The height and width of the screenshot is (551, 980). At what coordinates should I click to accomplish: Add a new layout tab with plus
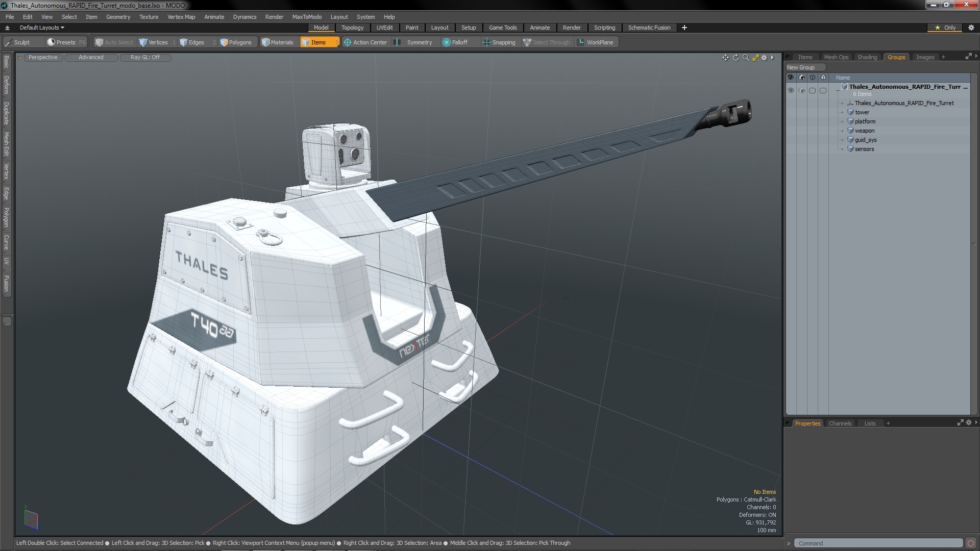click(x=684, y=28)
